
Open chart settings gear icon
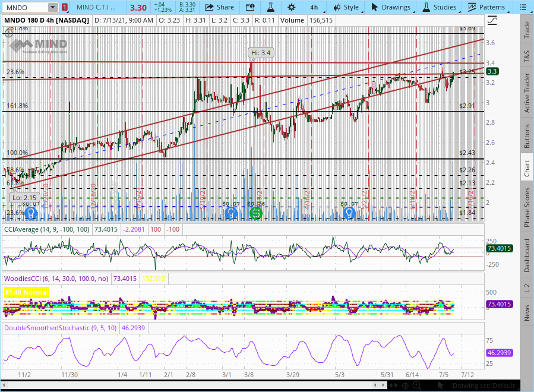[x=291, y=7]
